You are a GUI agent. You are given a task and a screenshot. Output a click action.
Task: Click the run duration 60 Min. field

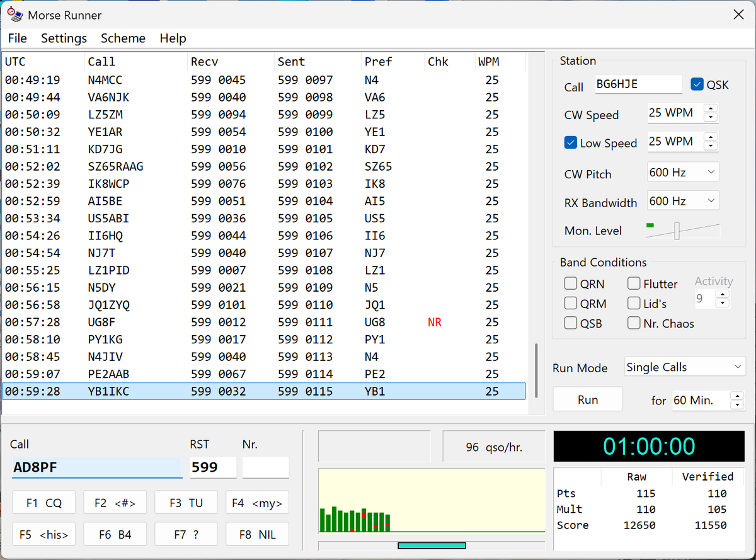702,401
